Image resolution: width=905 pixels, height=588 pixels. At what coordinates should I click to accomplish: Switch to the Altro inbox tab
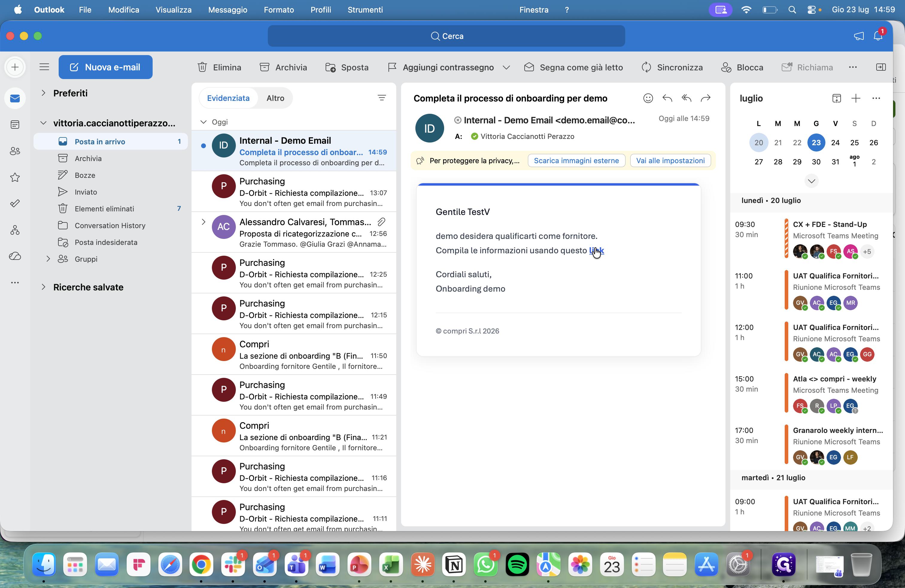(275, 98)
